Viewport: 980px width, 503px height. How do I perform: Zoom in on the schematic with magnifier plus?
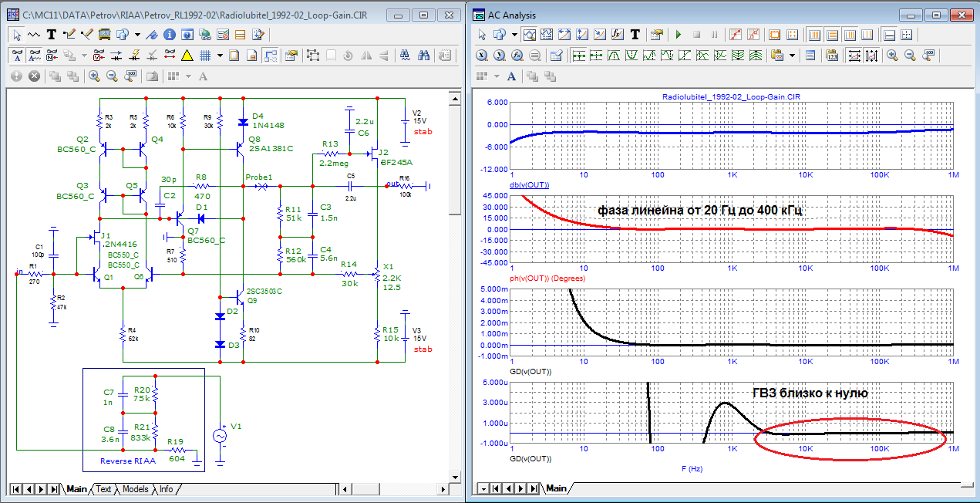click(94, 76)
